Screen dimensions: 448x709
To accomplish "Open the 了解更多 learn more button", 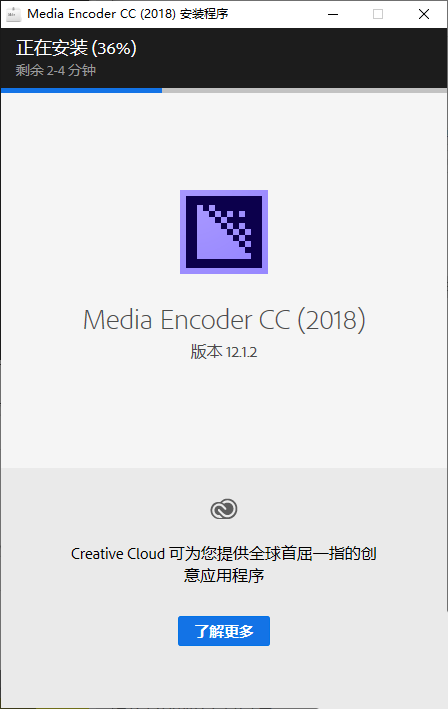I will pyautogui.click(x=224, y=631).
